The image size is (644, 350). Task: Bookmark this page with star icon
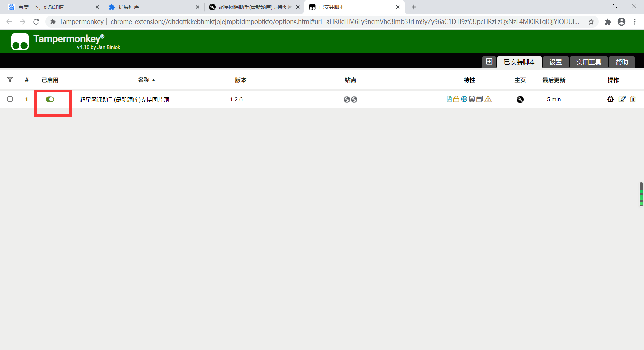point(591,22)
